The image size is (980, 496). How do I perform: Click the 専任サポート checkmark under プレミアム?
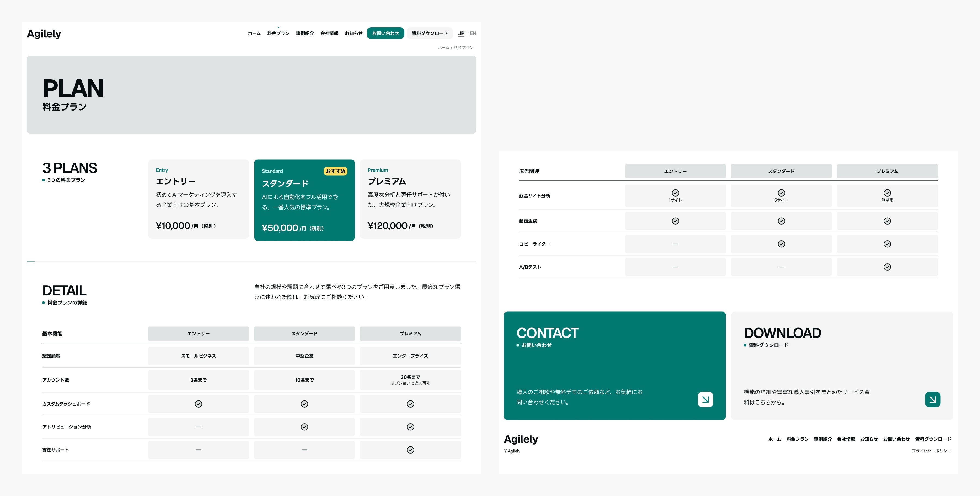point(410,450)
